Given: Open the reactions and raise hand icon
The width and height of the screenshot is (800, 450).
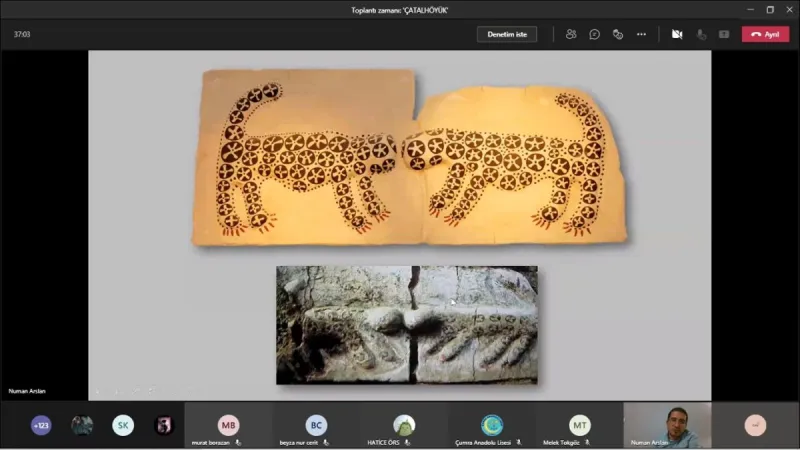Looking at the screenshot, I should (x=618, y=34).
